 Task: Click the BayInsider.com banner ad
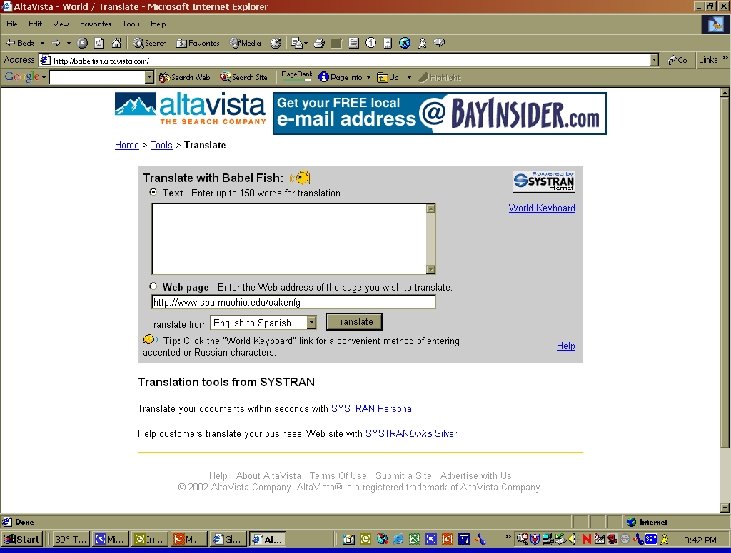pyautogui.click(x=440, y=113)
